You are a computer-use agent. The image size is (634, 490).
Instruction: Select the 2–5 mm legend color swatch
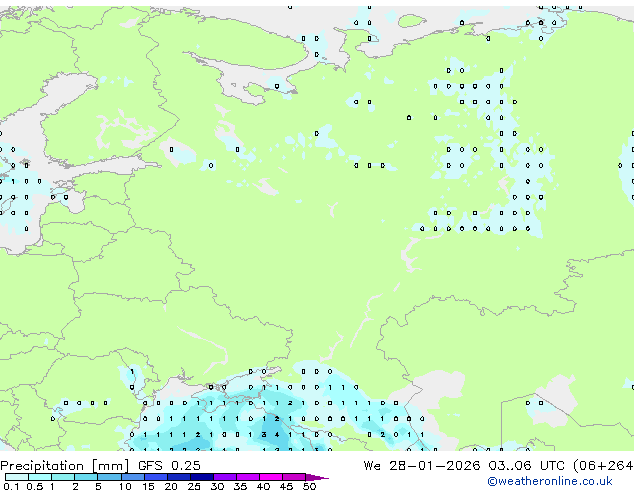[x=86, y=477]
